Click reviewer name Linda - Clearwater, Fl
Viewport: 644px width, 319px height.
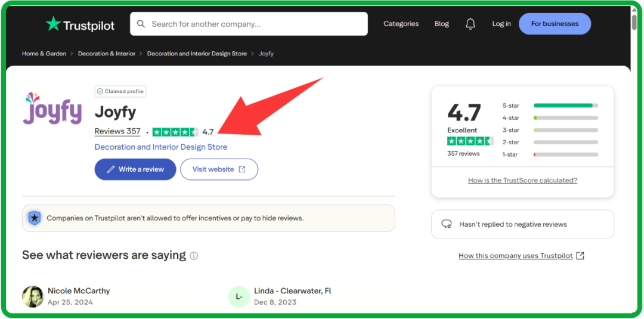[292, 290]
